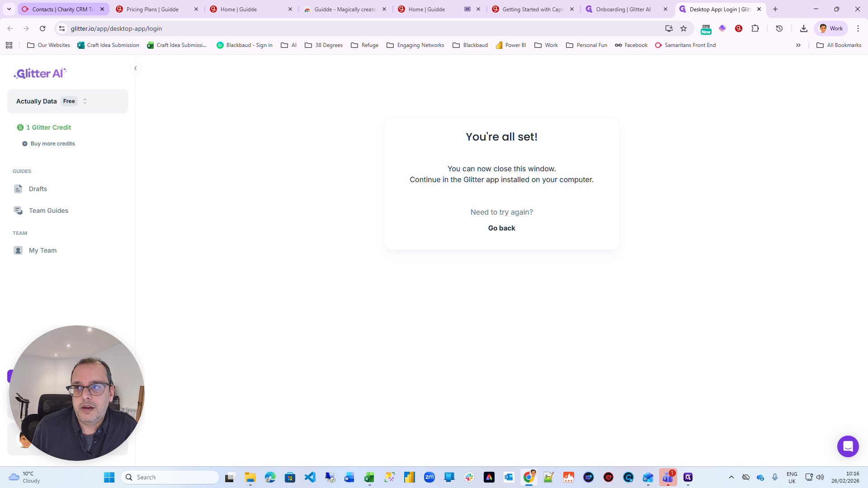This screenshot has width=868, height=488.
Task: Collapse the left sidebar with the chevron
Action: [x=135, y=68]
